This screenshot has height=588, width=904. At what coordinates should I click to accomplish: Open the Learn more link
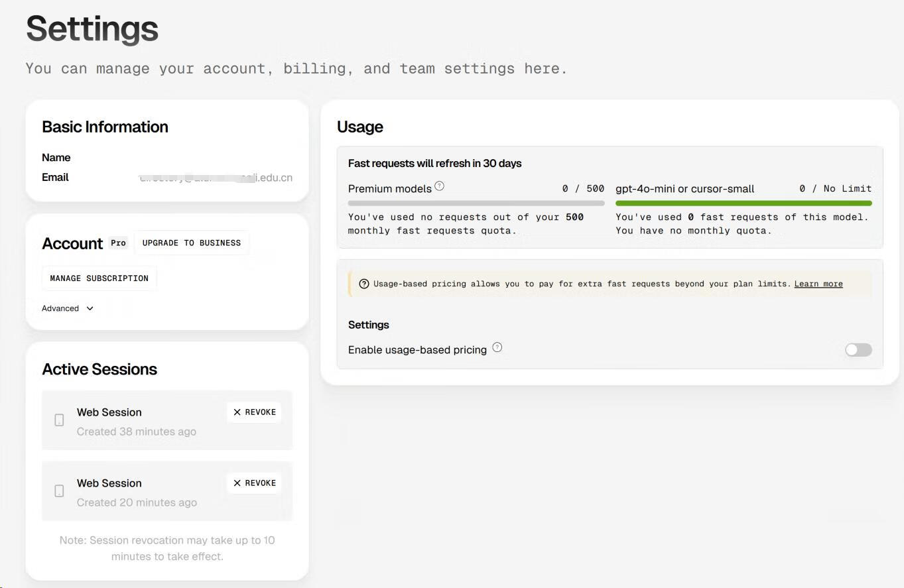pyautogui.click(x=818, y=284)
